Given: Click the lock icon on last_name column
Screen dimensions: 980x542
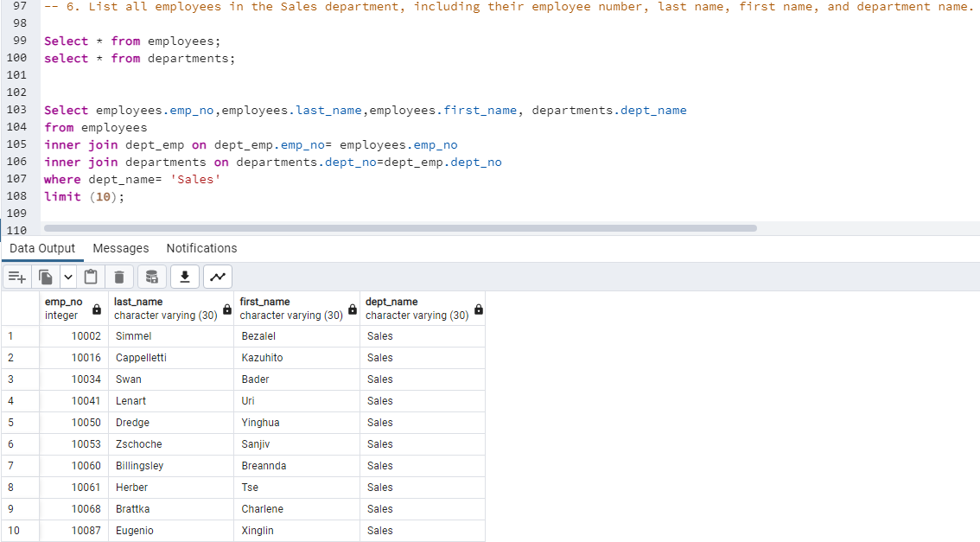Looking at the screenshot, I should (x=227, y=309).
